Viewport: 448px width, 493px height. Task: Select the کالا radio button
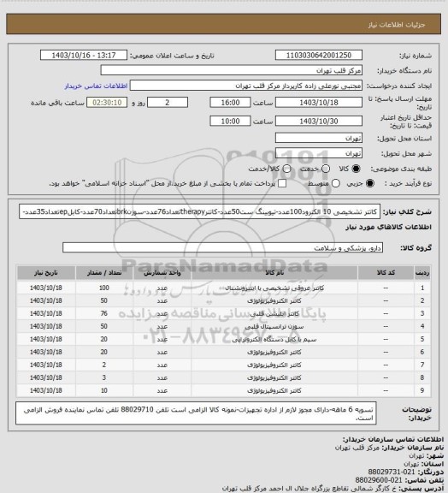pyautogui.click(x=356, y=169)
